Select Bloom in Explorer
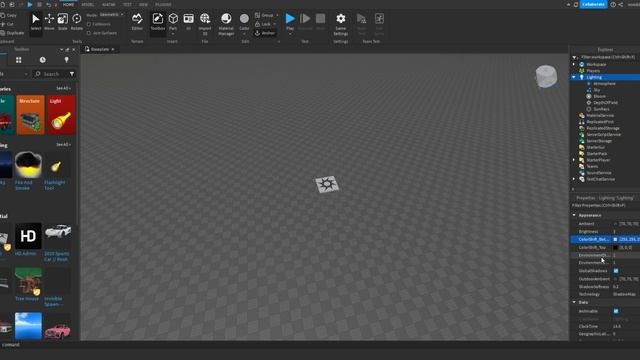Screen dimensions: 640x360 pos(600,96)
